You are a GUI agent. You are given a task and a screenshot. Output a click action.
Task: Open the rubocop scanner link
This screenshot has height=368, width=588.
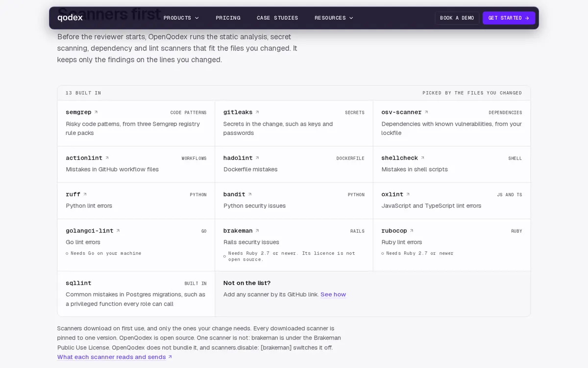tap(397, 231)
